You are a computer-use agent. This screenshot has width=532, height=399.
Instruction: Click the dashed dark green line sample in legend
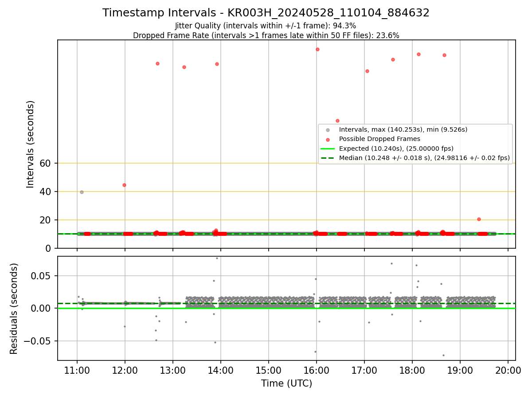(328, 158)
